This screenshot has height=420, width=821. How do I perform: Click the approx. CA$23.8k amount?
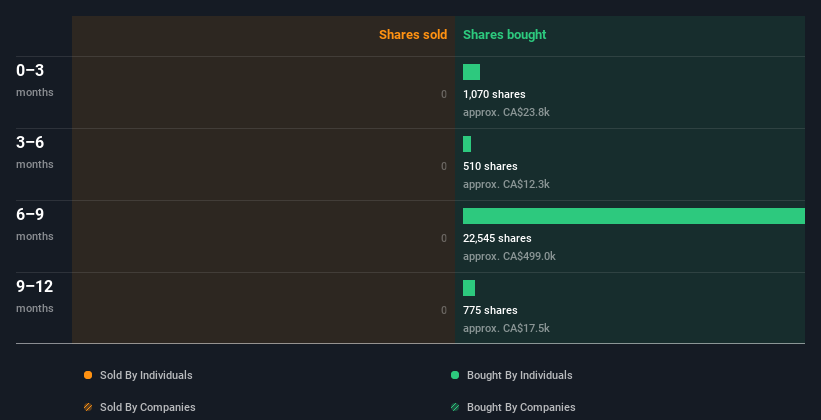(506, 112)
